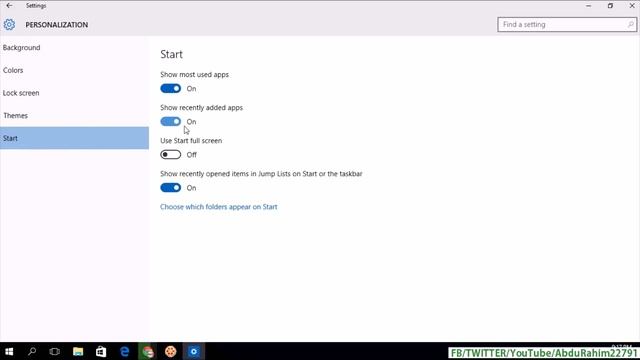Open Background personalization page
The height and width of the screenshot is (360, 640).
(74, 48)
